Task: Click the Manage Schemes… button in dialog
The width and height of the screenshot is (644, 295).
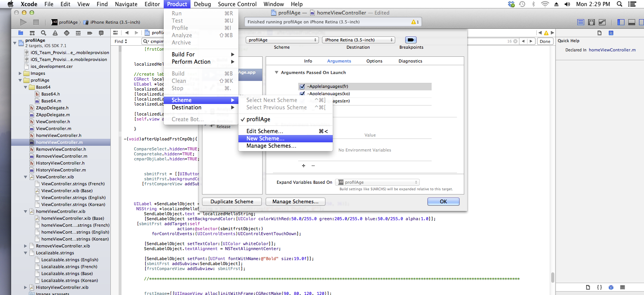Action: tap(296, 201)
